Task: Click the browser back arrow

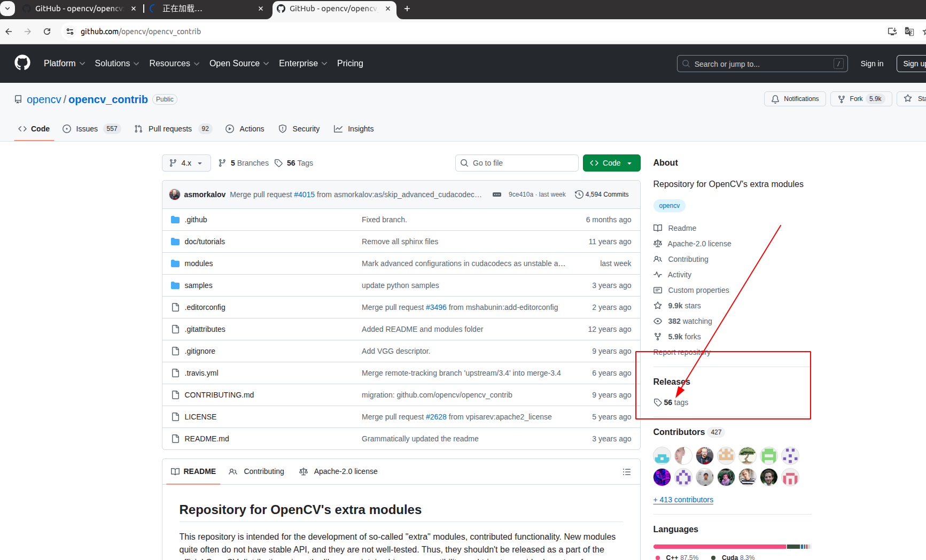Action: [x=9, y=32]
